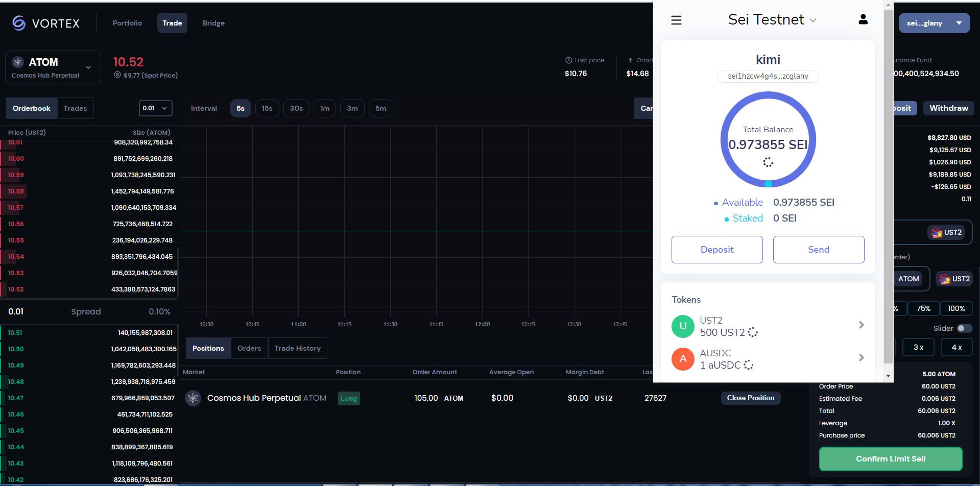Choose the 30s chart interval
Screen dimensions: 980x486
[296, 108]
